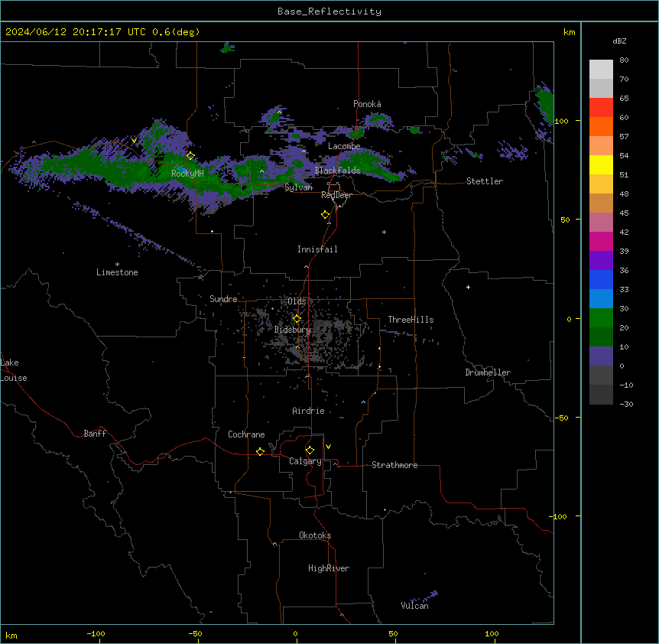Click the -30 value on the dBZ legend
The width and height of the screenshot is (659, 644).
tap(626, 405)
